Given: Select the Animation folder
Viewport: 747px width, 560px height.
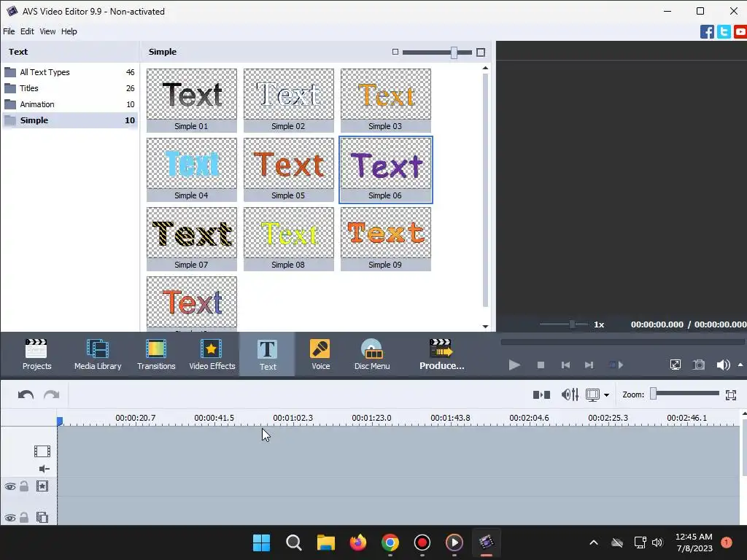Looking at the screenshot, I should 69,104.
